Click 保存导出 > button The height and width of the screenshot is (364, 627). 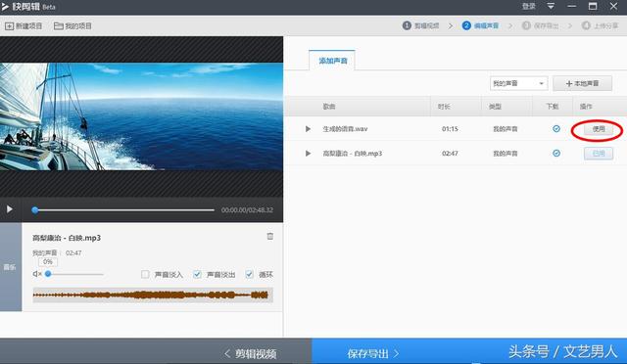(x=373, y=353)
